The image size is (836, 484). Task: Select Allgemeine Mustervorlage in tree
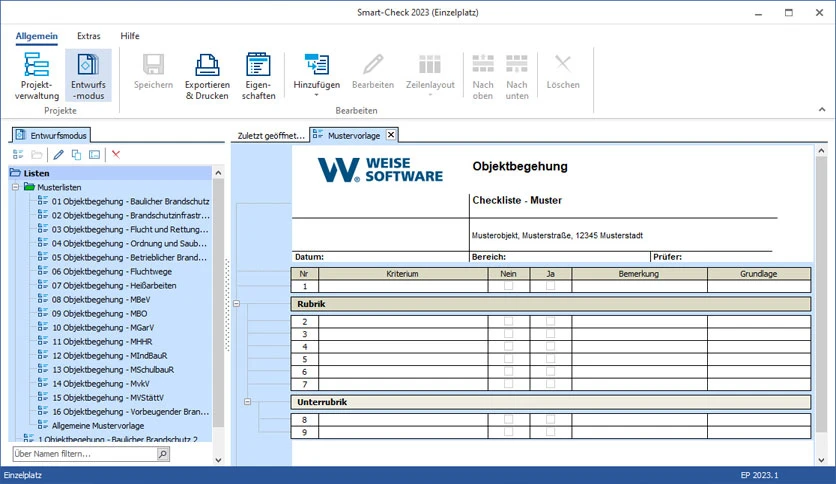point(98,426)
